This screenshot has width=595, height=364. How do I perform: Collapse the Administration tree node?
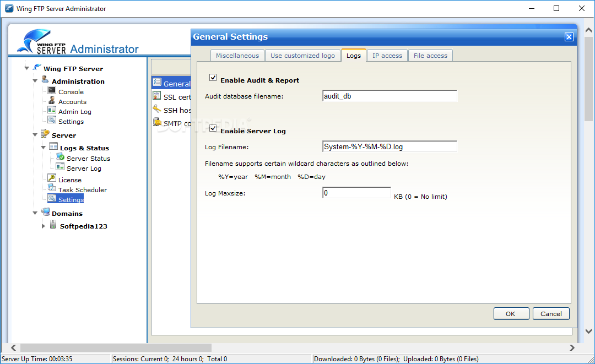[35, 81]
